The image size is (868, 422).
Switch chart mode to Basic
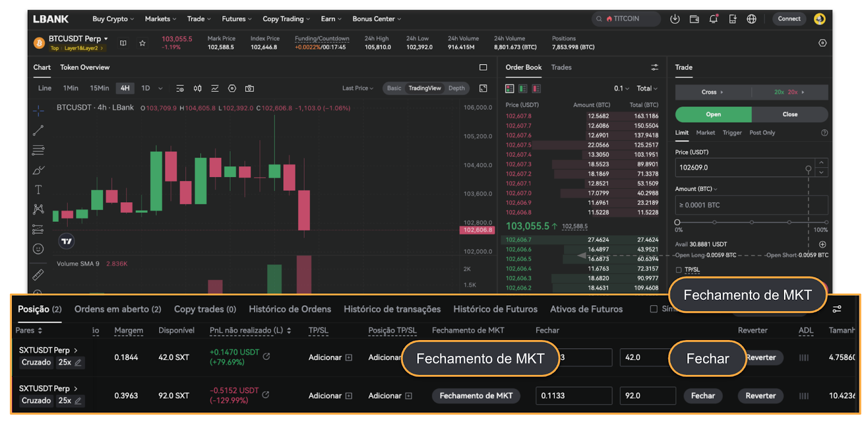pyautogui.click(x=394, y=88)
